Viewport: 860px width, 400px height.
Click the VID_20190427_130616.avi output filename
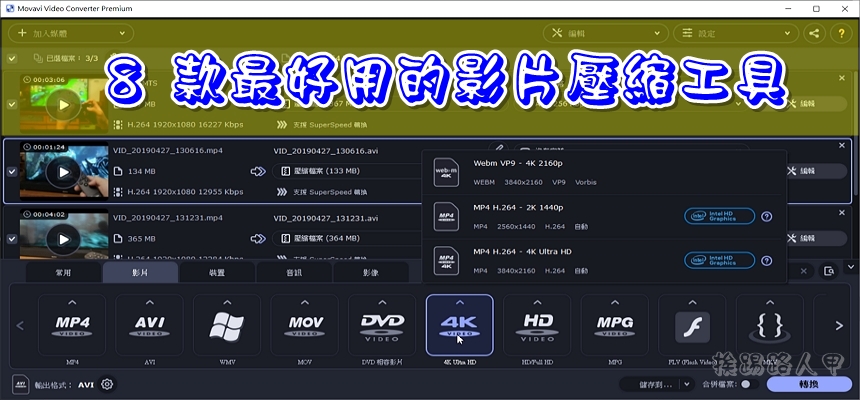pos(326,150)
